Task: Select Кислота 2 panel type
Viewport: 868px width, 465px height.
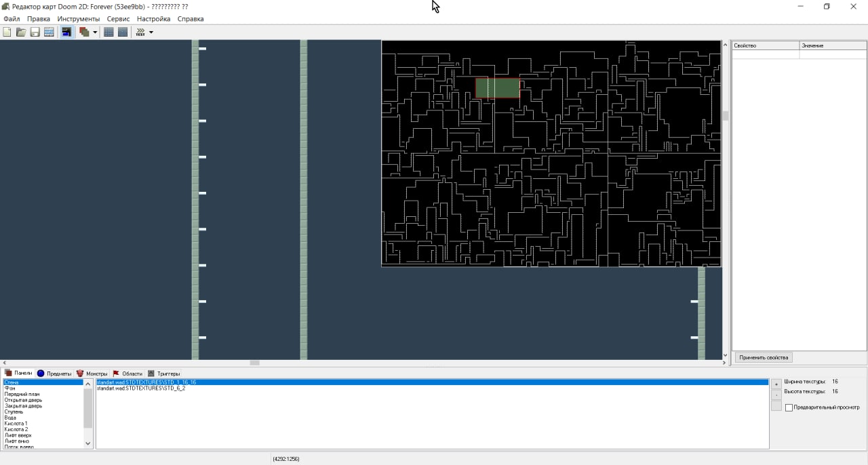Action: point(43,429)
